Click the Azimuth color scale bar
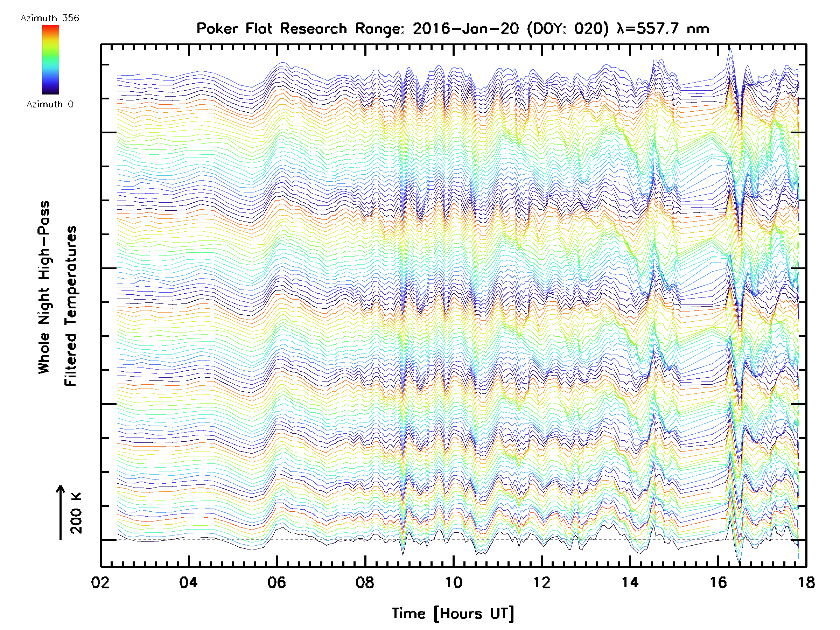 [50, 59]
